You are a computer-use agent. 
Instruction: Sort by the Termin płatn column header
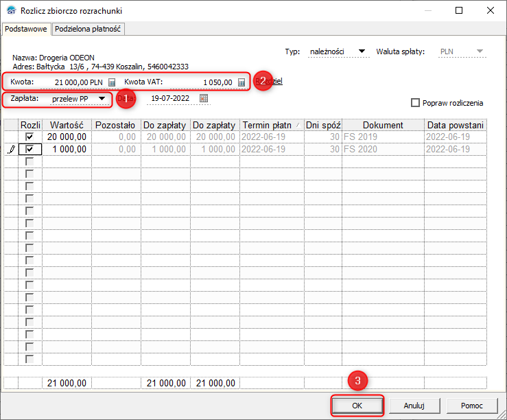point(272,125)
